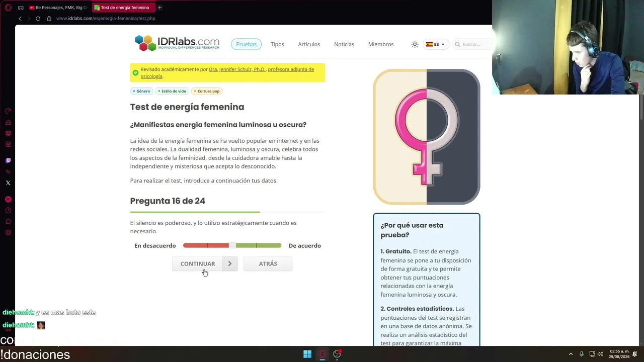This screenshot has width=644, height=362.
Task: Open the ES language dropdown
Action: point(436,44)
